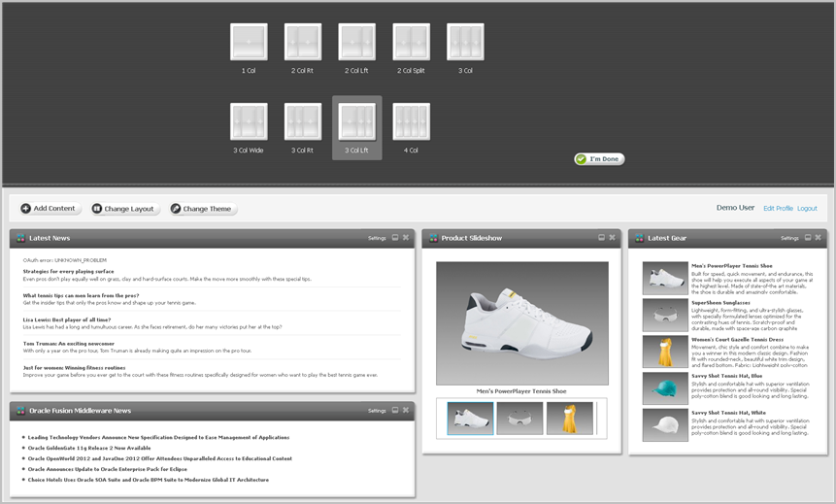Screen dimensions: 836x504
Task: Click the Court Gazelle Tennis Dress image
Action: click(x=665, y=352)
